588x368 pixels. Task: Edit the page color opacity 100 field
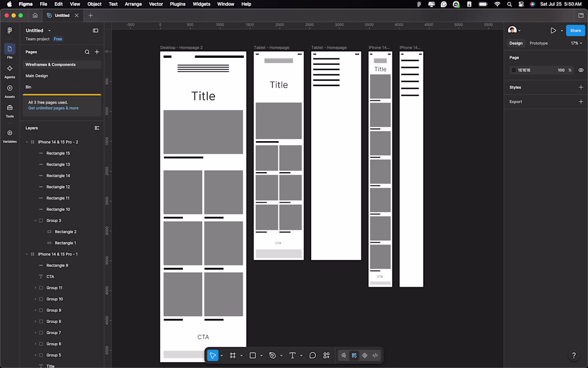561,70
